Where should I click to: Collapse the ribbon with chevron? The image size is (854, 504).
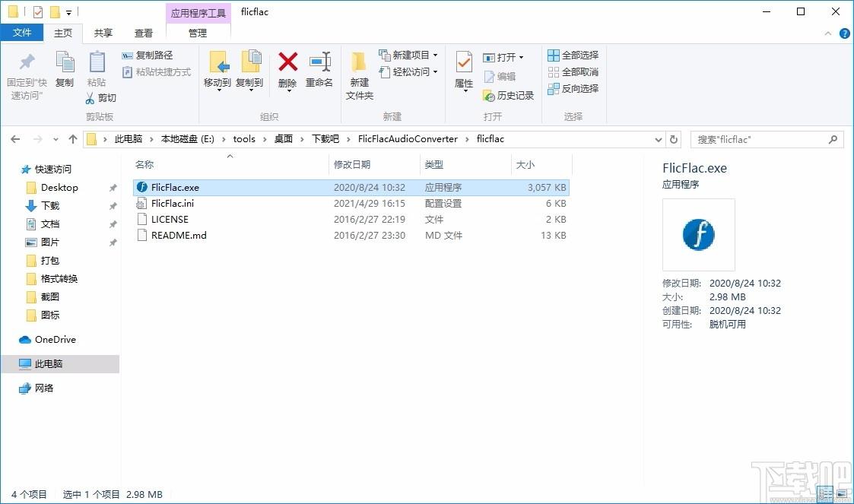[x=828, y=33]
